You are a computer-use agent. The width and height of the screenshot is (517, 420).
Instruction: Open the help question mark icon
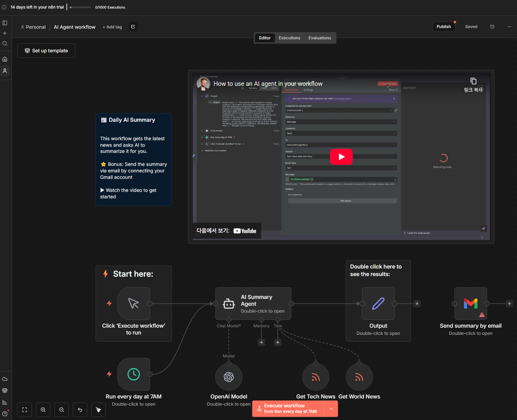point(5,414)
